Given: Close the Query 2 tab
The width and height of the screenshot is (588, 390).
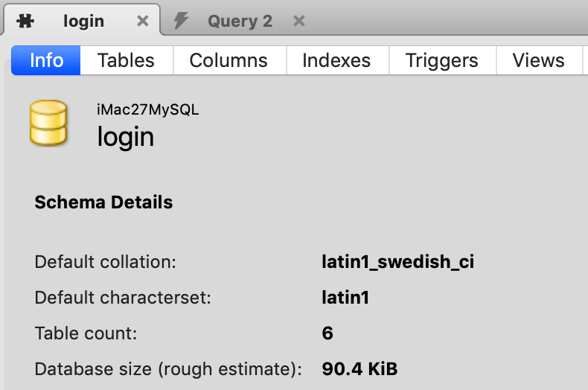Looking at the screenshot, I should [299, 21].
